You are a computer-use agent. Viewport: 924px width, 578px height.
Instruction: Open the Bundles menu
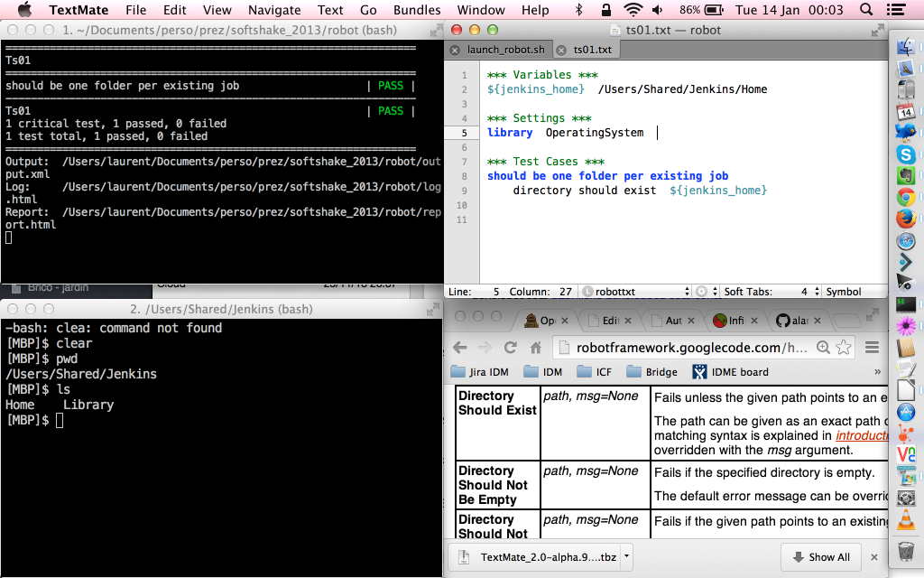pyautogui.click(x=417, y=9)
